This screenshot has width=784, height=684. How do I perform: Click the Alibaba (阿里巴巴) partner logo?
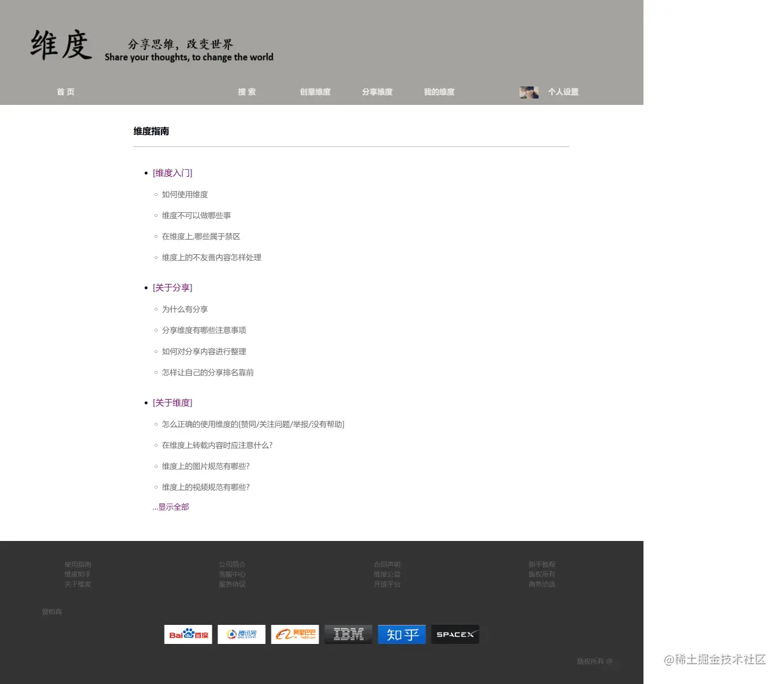(x=294, y=634)
